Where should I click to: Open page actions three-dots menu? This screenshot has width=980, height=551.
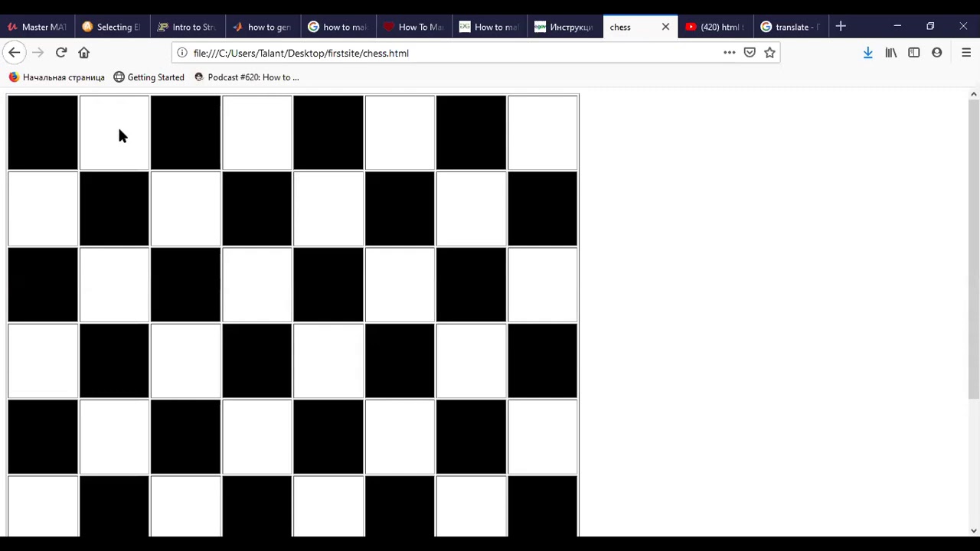(x=730, y=53)
